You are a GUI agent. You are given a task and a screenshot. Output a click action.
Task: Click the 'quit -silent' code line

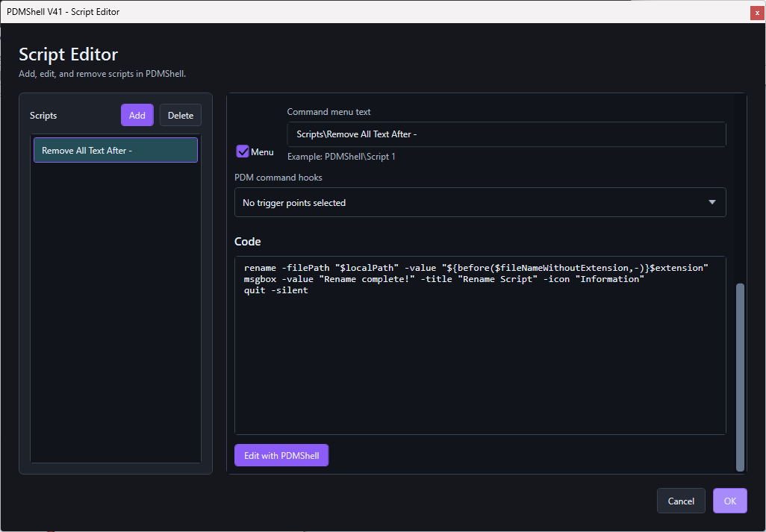[x=276, y=290]
